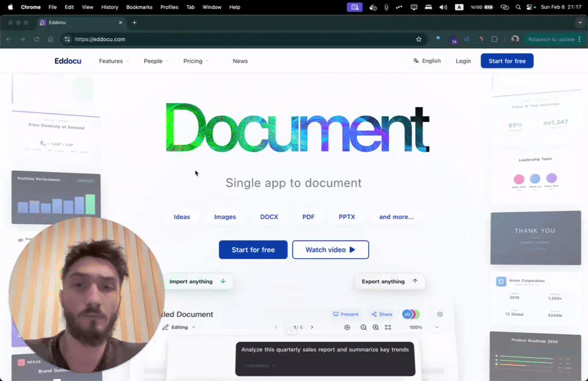
Task: Click the volume icon in menu bar
Action: (x=443, y=7)
